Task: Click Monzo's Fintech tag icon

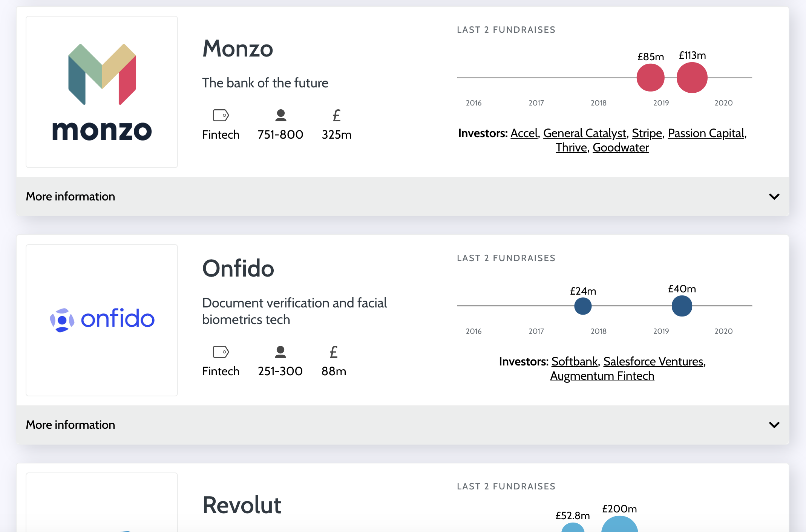Action: [221, 115]
